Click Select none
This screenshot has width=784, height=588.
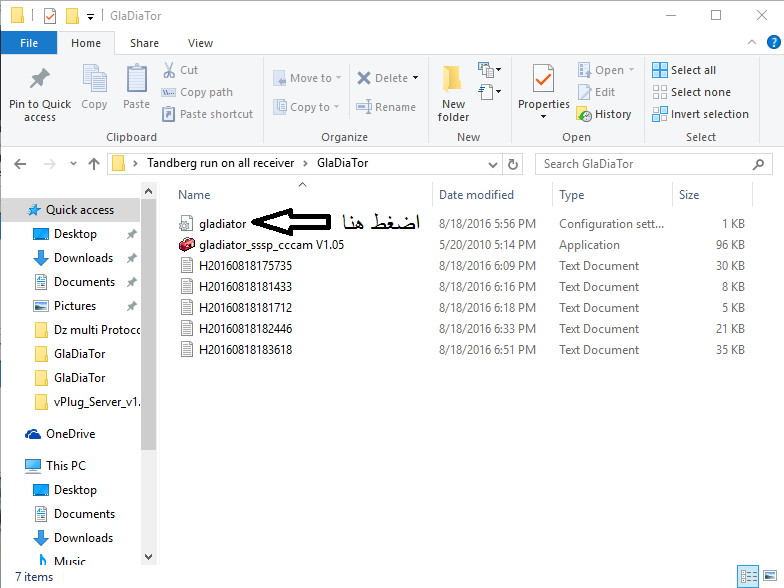click(692, 92)
